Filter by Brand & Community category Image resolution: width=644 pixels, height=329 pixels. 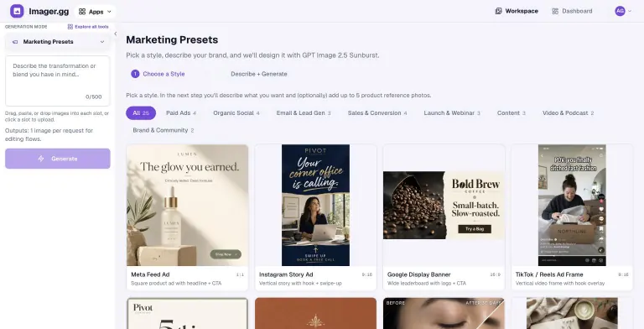[x=163, y=130]
